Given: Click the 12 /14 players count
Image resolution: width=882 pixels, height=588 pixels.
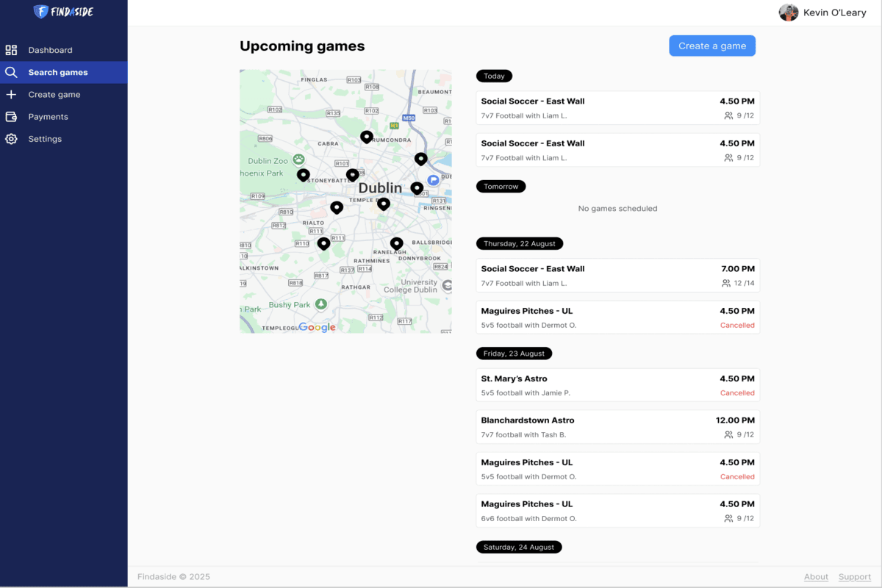Looking at the screenshot, I should point(739,283).
